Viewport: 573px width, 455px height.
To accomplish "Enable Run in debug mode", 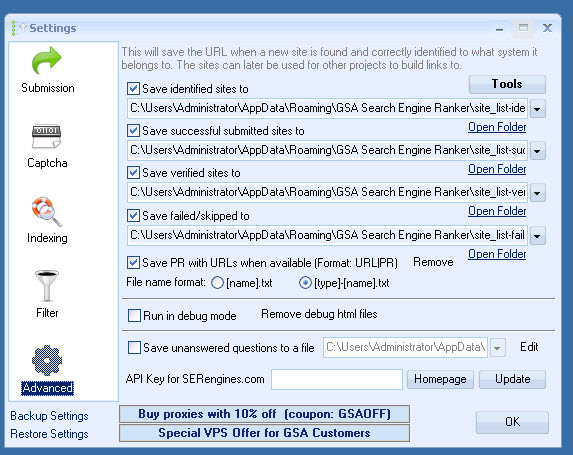I will coord(134,315).
